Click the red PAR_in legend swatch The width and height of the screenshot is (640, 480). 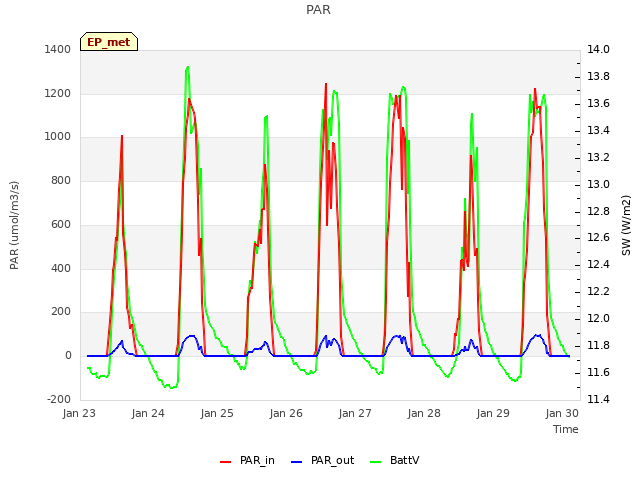226,462
